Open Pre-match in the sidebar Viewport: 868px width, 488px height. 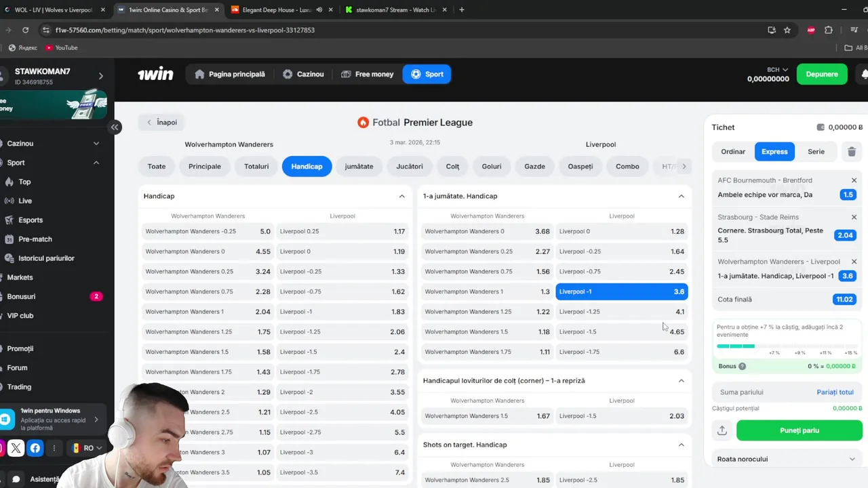pyautogui.click(x=35, y=239)
